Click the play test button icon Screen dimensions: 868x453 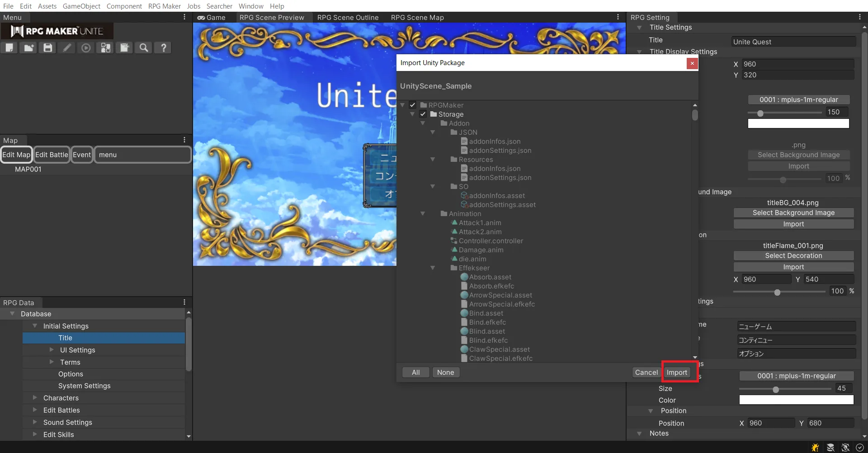86,48
